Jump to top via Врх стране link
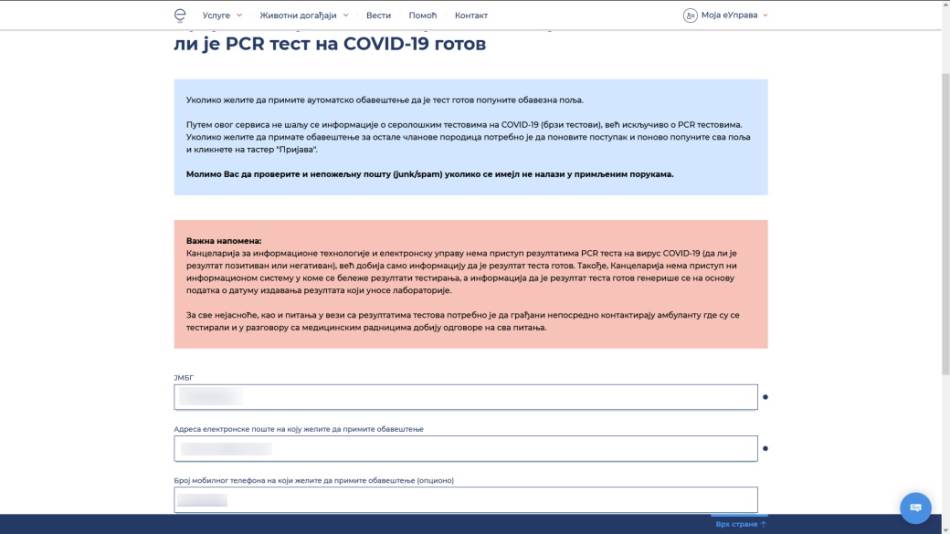 pyautogui.click(x=740, y=524)
